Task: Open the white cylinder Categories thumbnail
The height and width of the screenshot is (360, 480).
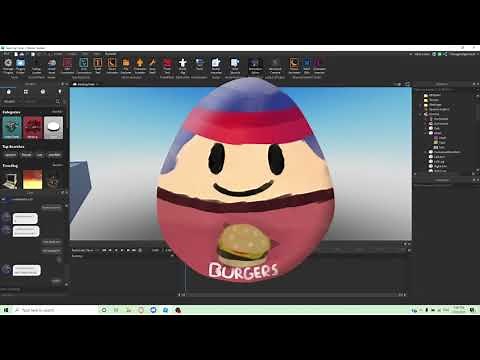Action: pyautogui.click(x=53, y=127)
